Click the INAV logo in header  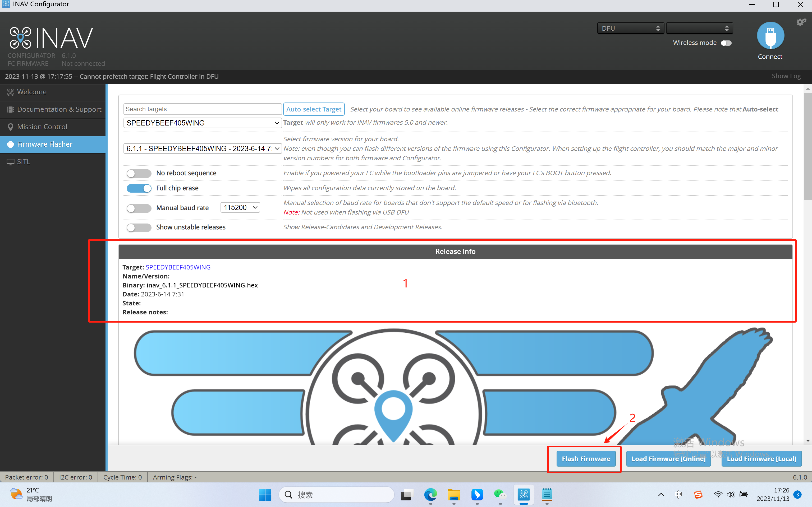(x=51, y=38)
